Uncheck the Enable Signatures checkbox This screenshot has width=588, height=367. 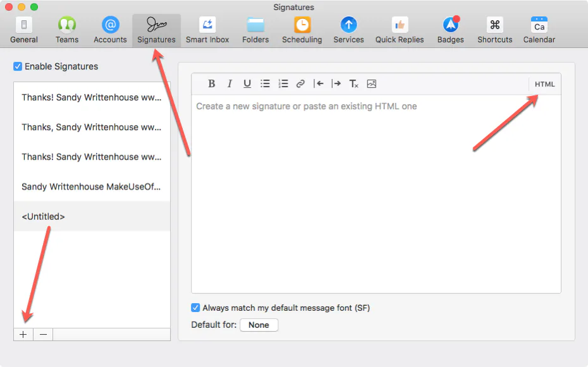18,66
